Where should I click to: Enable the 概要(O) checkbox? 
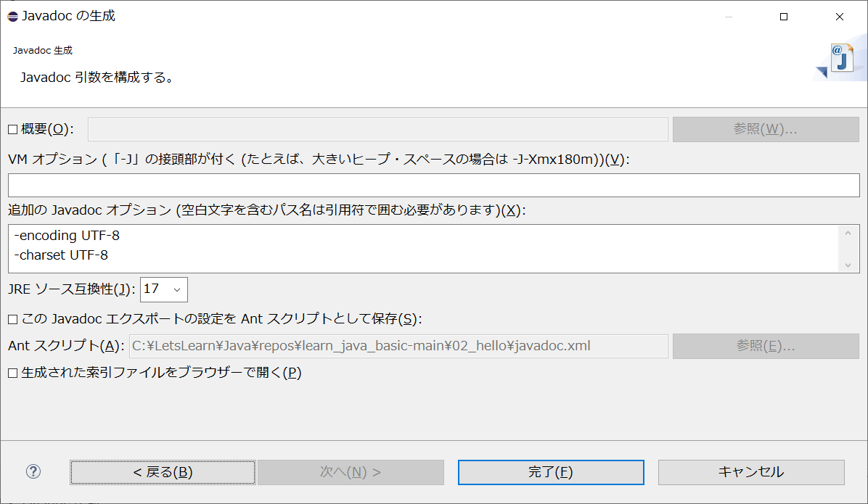point(12,129)
